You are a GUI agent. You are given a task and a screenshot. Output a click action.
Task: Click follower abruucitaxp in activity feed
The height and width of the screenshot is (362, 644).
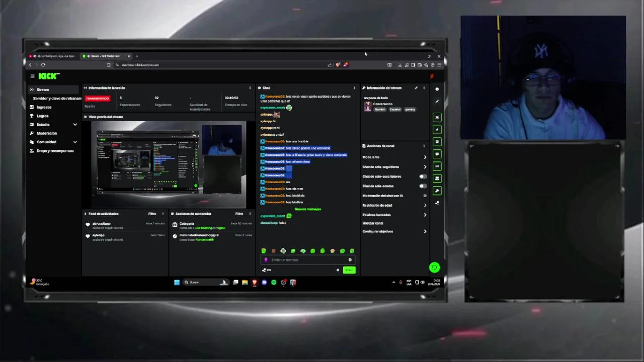pyautogui.click(x=101, y=224)
